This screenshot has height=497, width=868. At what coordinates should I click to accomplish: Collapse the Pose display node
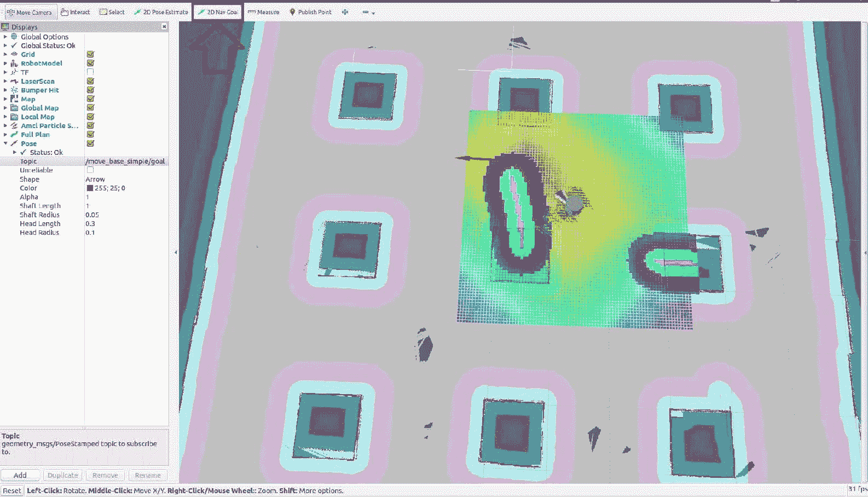pyautogui.click(x=5, y=143)
